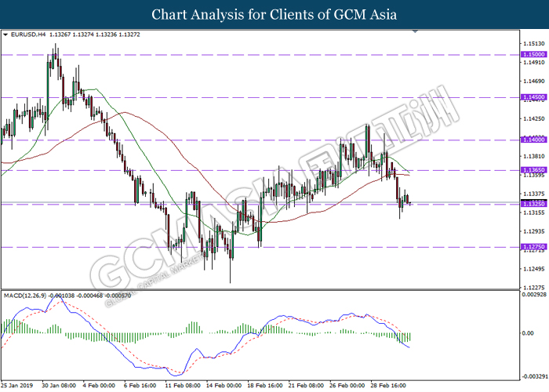Click the 11 Feb 08:00 time axis label
This screenshot has width=549, height=392.
[183, 386]
